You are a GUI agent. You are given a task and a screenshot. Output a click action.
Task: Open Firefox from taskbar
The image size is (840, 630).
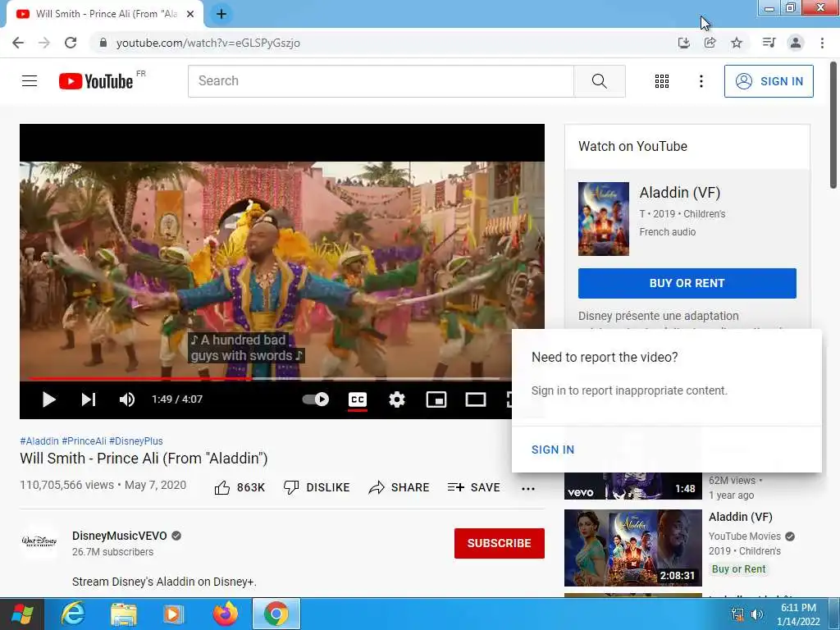(225, 614)
